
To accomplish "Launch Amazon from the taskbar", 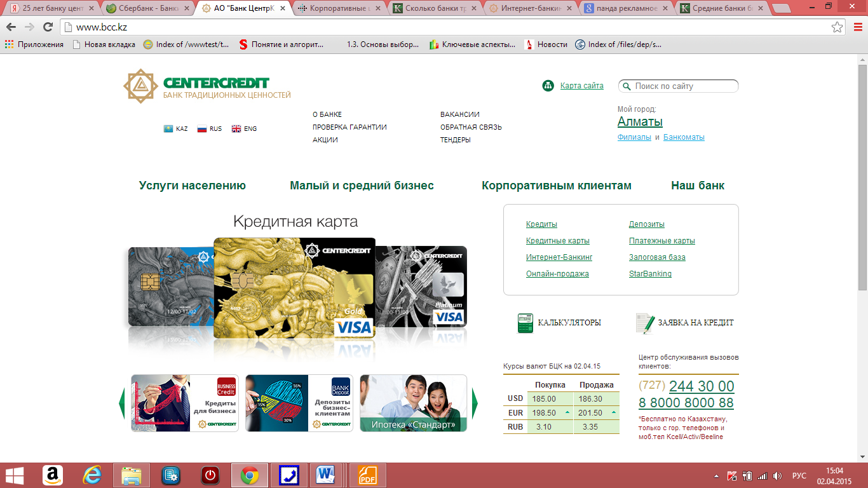I will click(53, 475).
